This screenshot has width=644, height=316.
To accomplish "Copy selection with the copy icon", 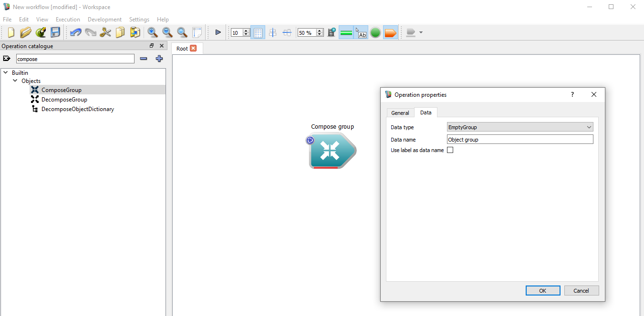I will coord(120,32).
